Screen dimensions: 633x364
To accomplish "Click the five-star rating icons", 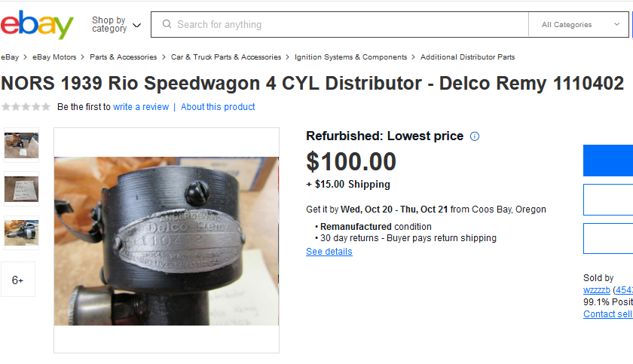I will [26, 107].
